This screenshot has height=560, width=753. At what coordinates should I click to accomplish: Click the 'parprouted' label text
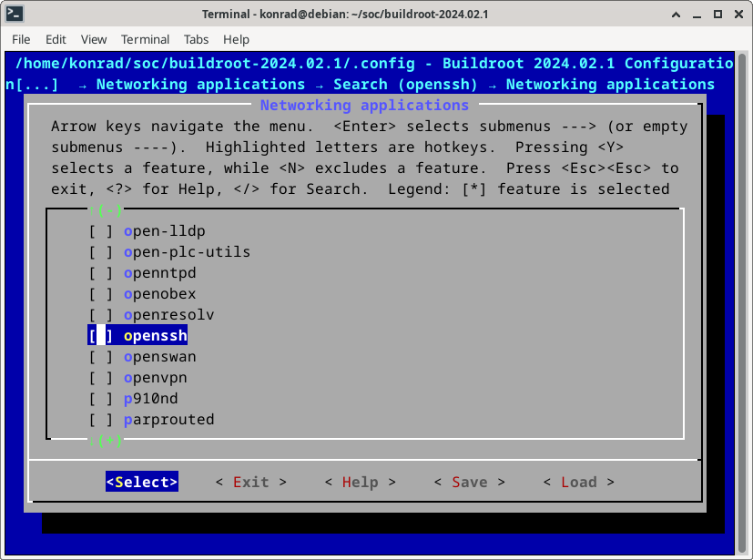pos(169,420)
